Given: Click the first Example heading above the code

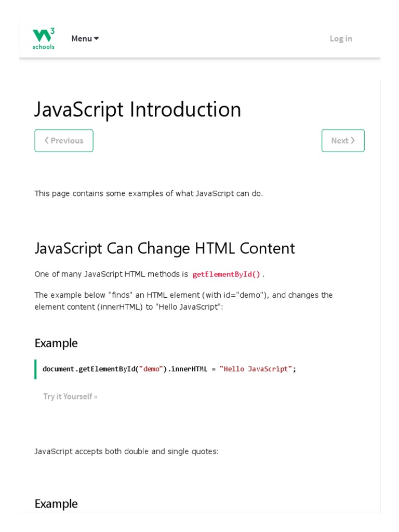Looking at the screenshot, I should tap(56, 343).
